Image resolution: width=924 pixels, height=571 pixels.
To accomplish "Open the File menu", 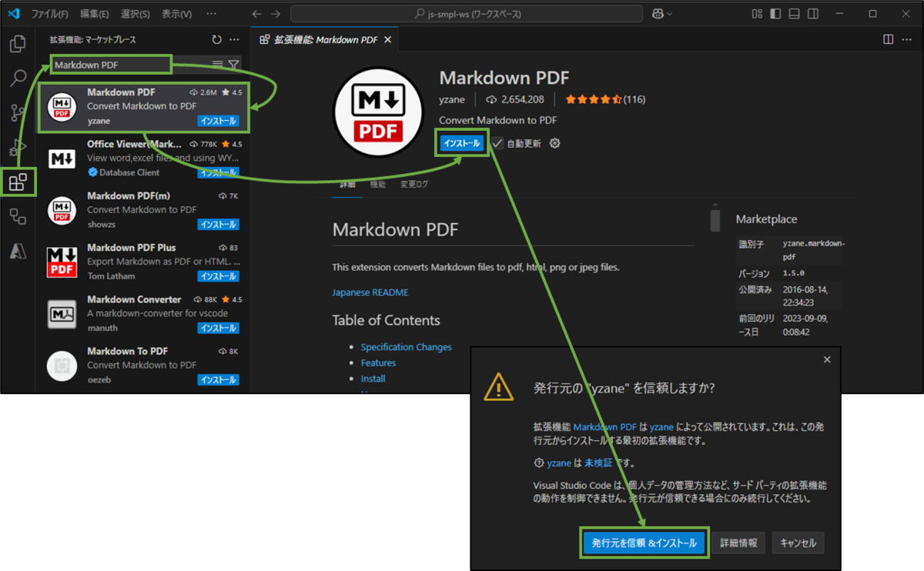I will click(49, 14).
